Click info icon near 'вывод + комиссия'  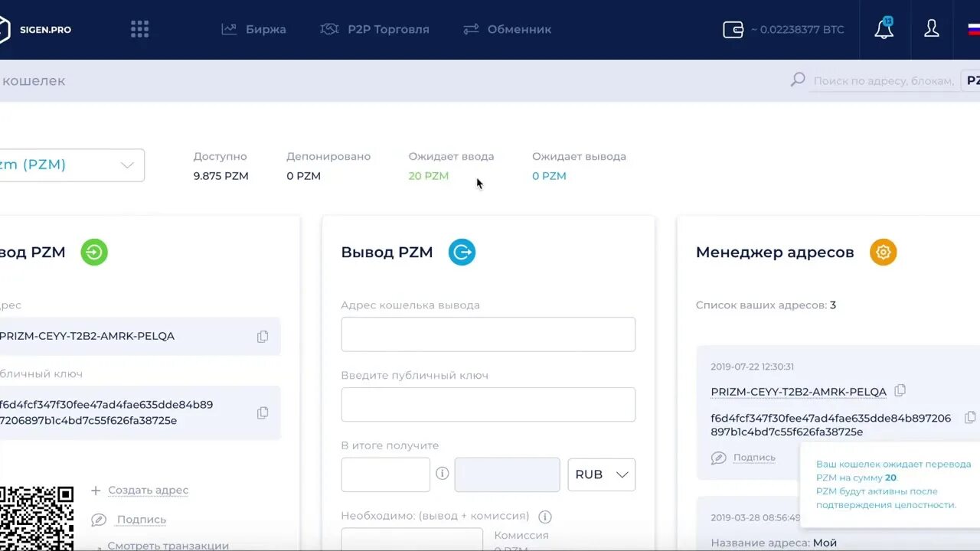[x=545, y=517]
